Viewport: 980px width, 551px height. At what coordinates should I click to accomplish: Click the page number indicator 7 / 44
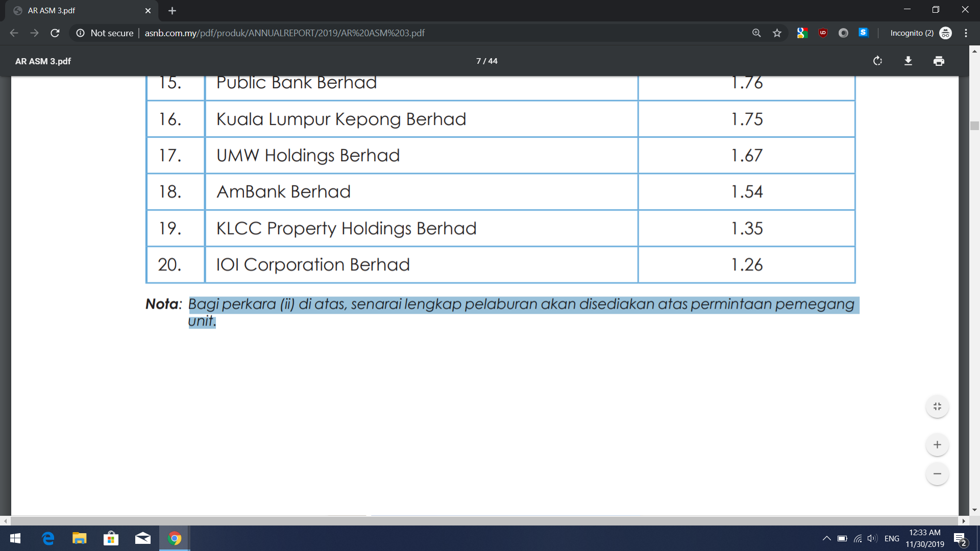pyautogui.click(x=486, y=61)
